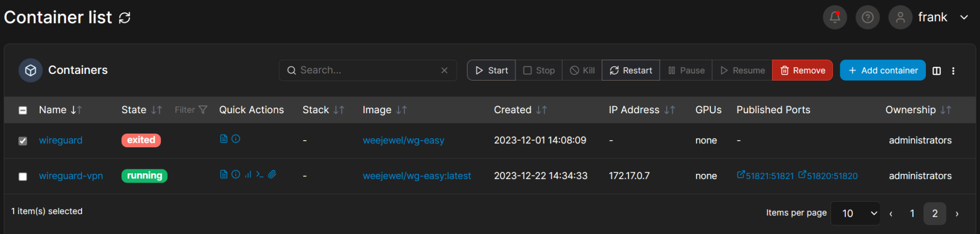This screenshot has height=234, width=980.
Task: Click the Containers cube icon
Action: (31, 70)
